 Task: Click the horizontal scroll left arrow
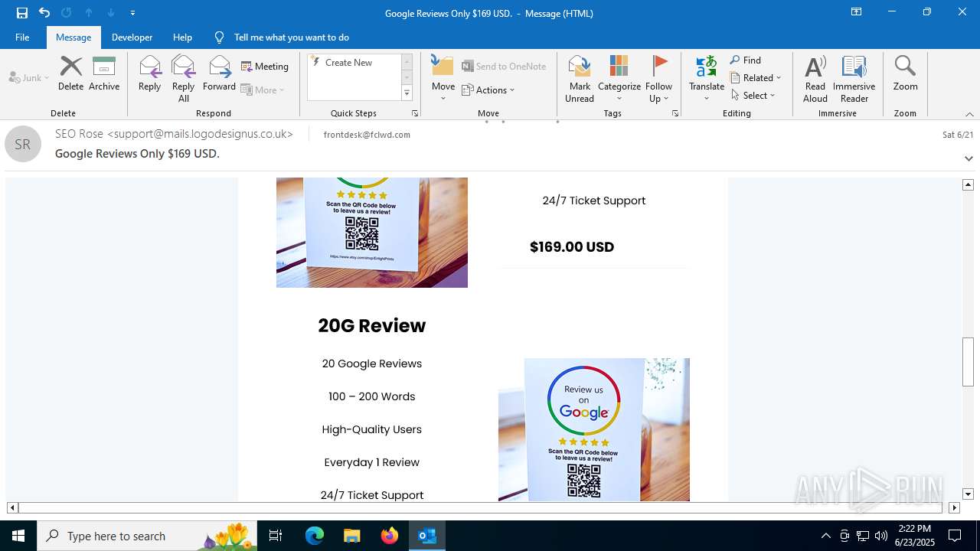coord(12,507)
